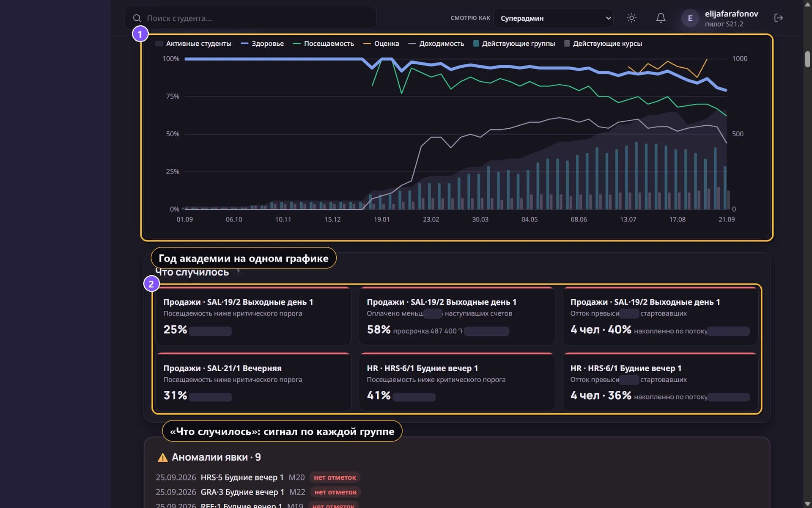Open Продажи SAL-21/1 Вечерняя card

click(253, 382)
